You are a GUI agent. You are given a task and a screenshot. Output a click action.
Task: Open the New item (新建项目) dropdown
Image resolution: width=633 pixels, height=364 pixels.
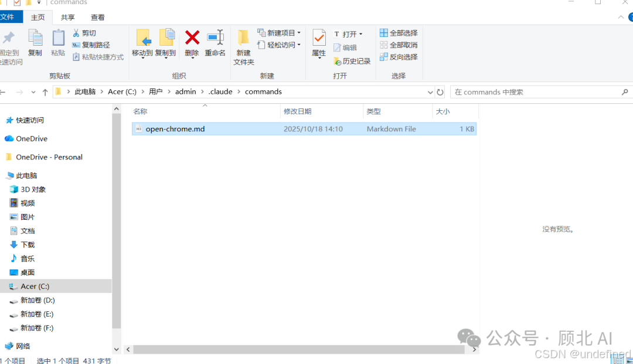pos(279,33)
